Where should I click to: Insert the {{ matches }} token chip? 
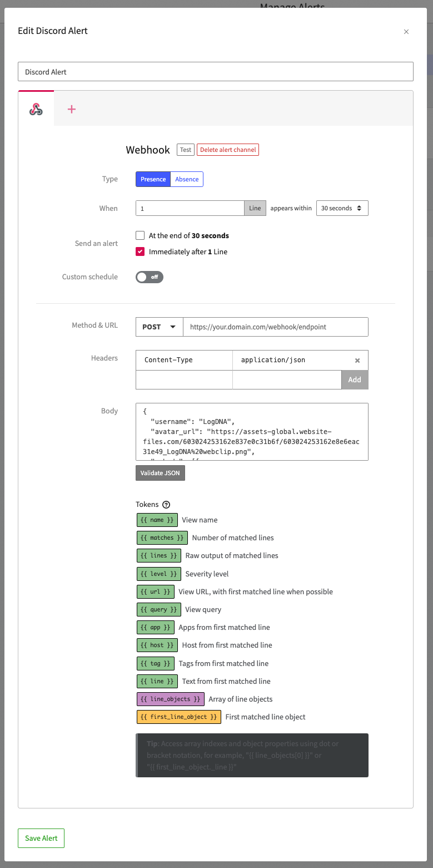pos(162,537)
